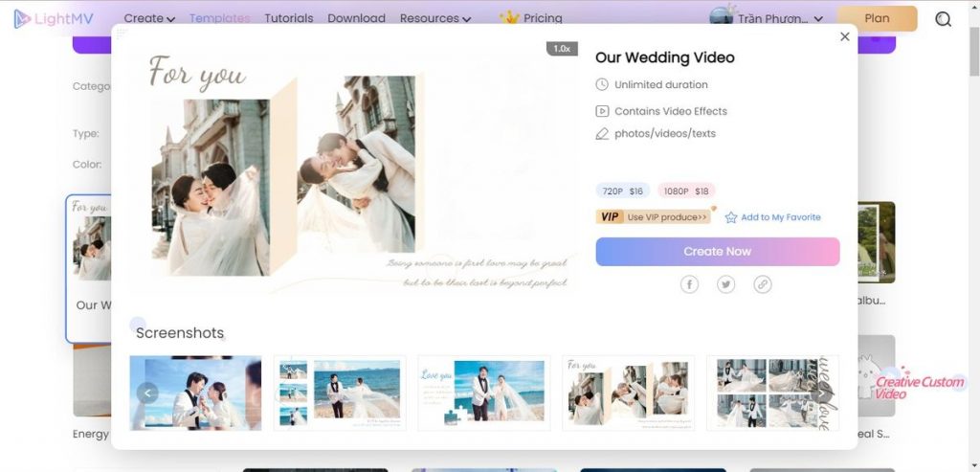
Task: Click the Our Wedding Video title
Action: click(664, 57)
